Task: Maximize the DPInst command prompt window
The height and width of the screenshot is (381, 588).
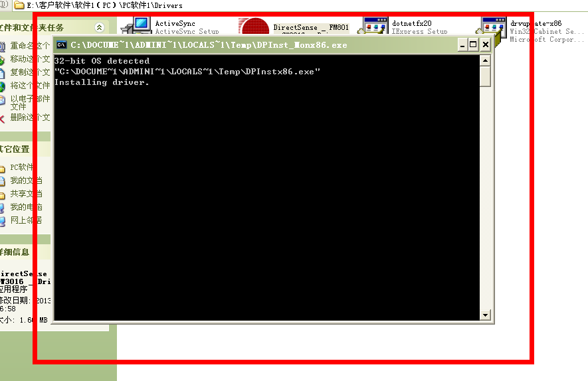Action: tap(473, 44)
